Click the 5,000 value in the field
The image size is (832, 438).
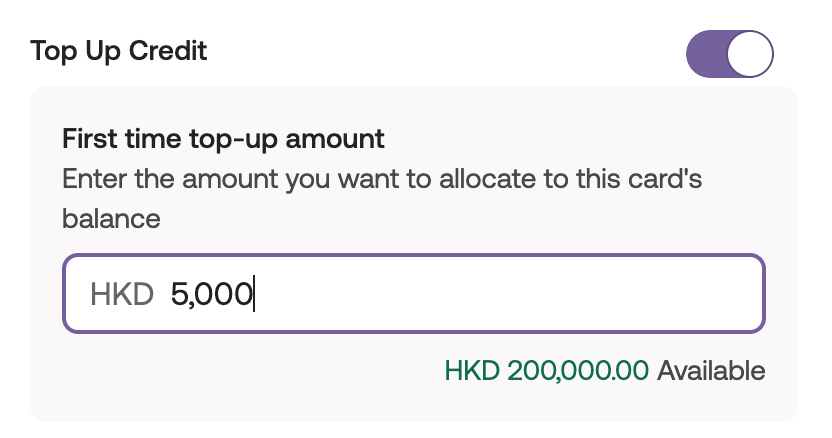pos(211,294)
